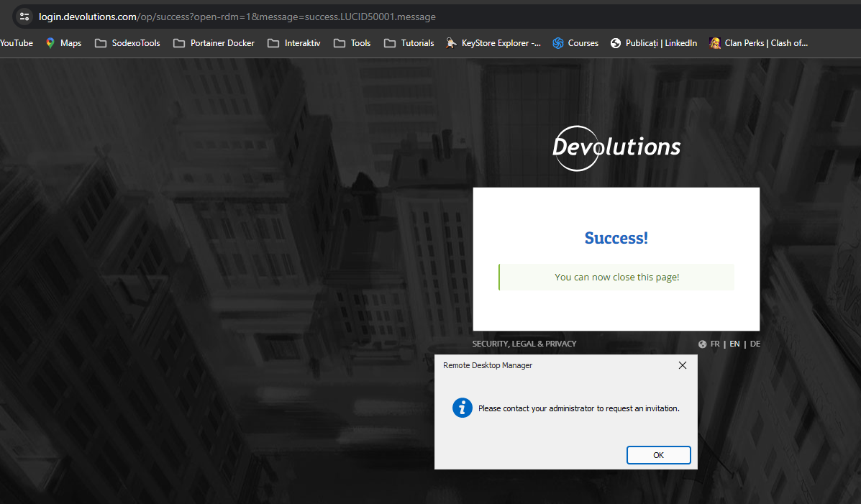Image resolution: width=861 pixels, height=504 pixels.
Task: Click the globe language icon
Action: click(702, 344)
